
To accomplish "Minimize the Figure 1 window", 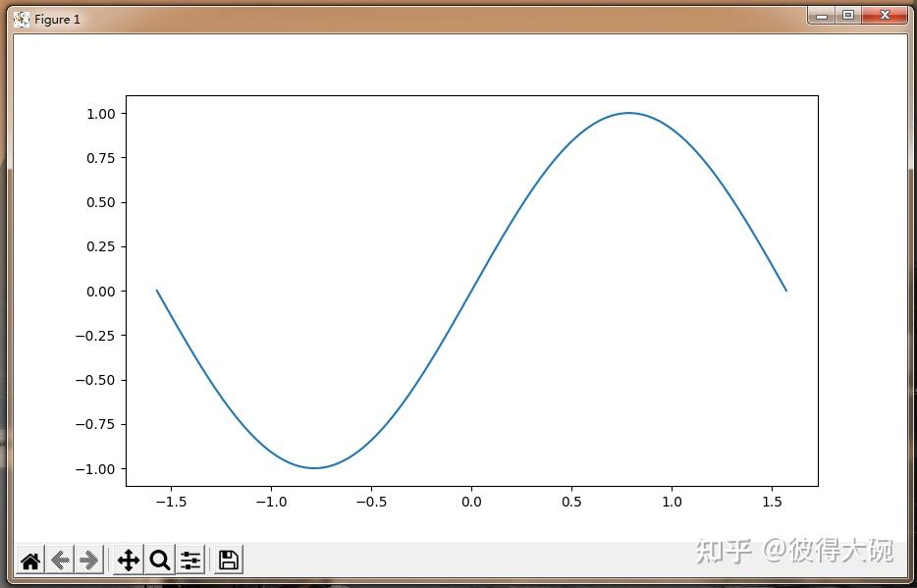I will 821,16.
